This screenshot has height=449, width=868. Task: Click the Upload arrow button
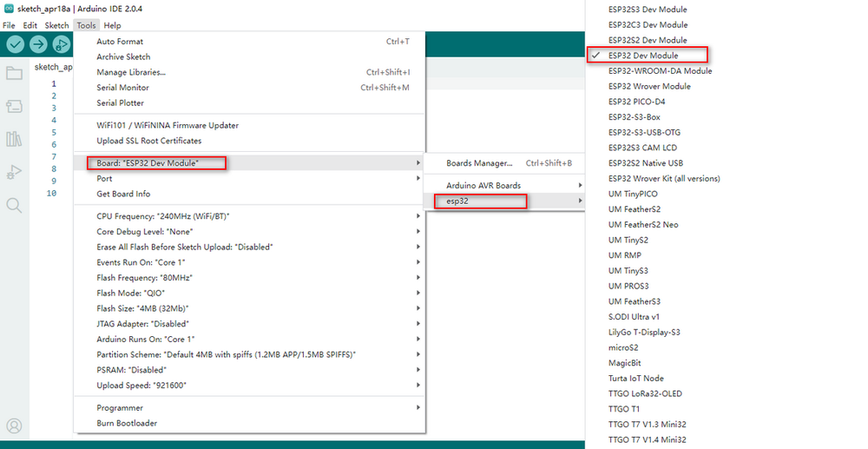coord(38,44)
